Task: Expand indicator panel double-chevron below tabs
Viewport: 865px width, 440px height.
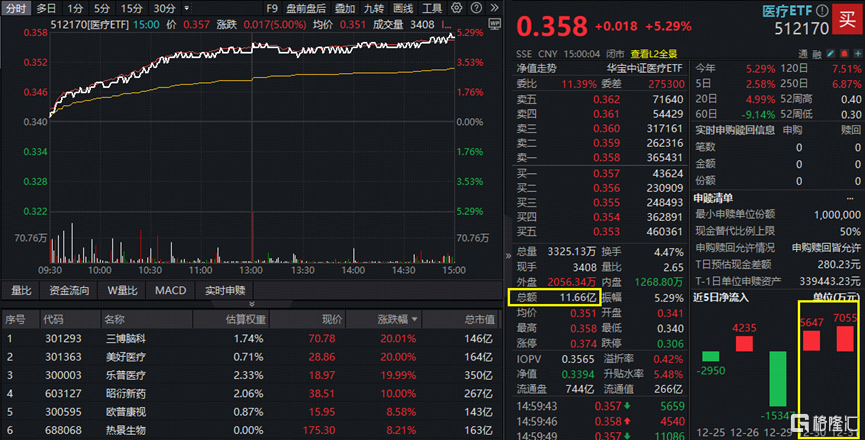Action: click(x=252, y=304)
